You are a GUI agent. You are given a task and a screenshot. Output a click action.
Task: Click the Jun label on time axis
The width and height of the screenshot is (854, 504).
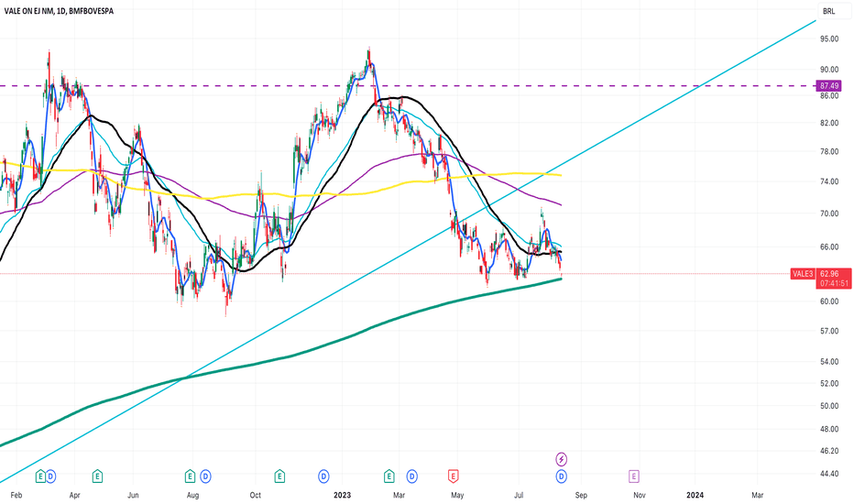click(x=133, y=495)
